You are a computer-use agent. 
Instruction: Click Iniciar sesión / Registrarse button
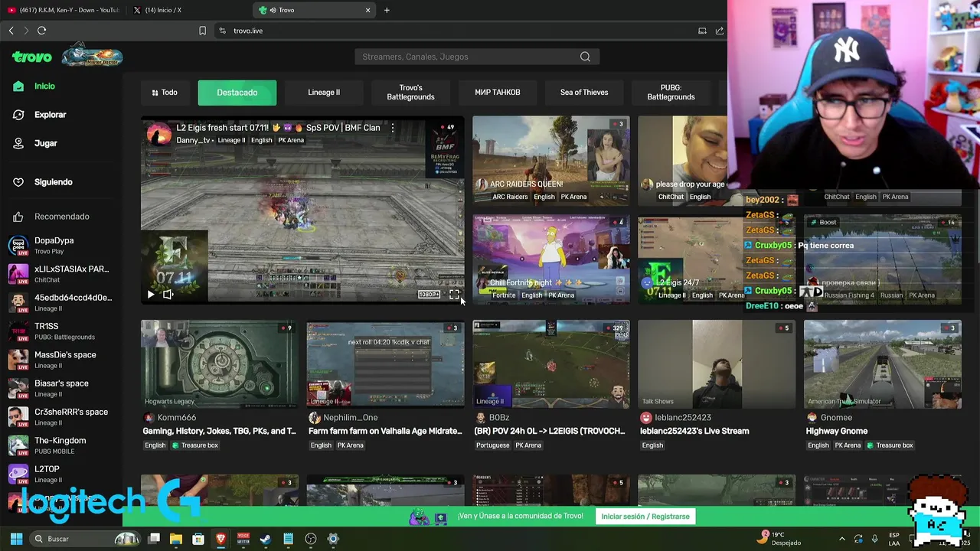point(645,517)
